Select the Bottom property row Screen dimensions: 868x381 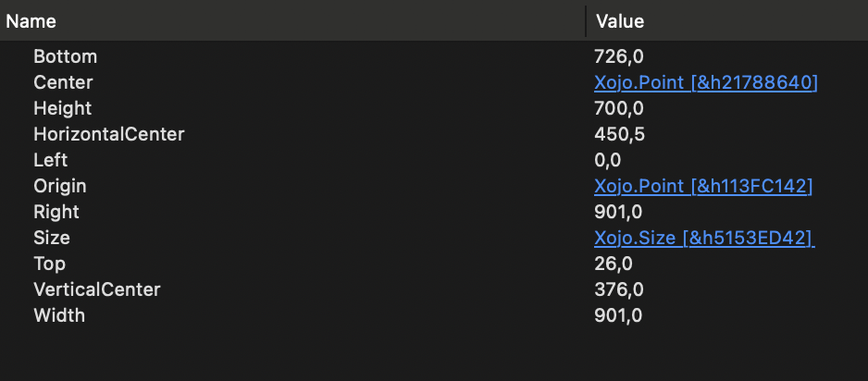coord(434,56)
